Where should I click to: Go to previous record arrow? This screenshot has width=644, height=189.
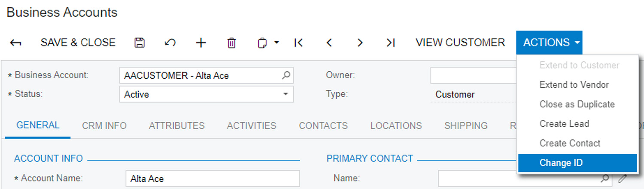[329, 43]
